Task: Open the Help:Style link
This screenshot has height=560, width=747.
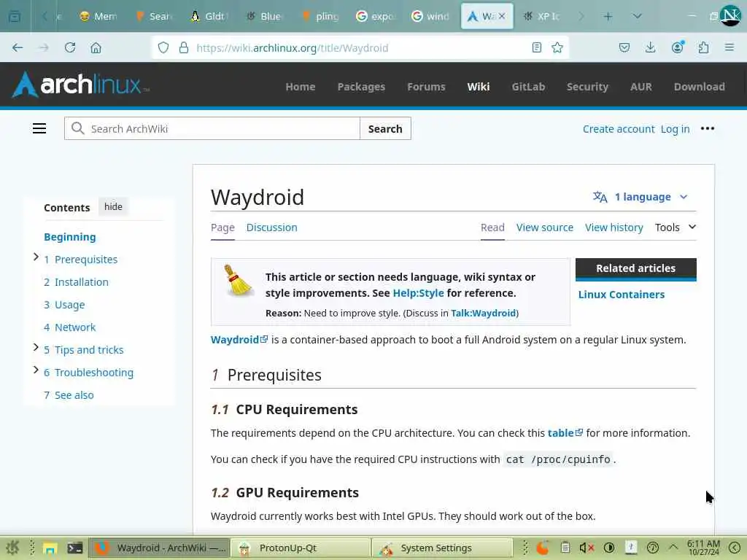Action: click(418, 293)
